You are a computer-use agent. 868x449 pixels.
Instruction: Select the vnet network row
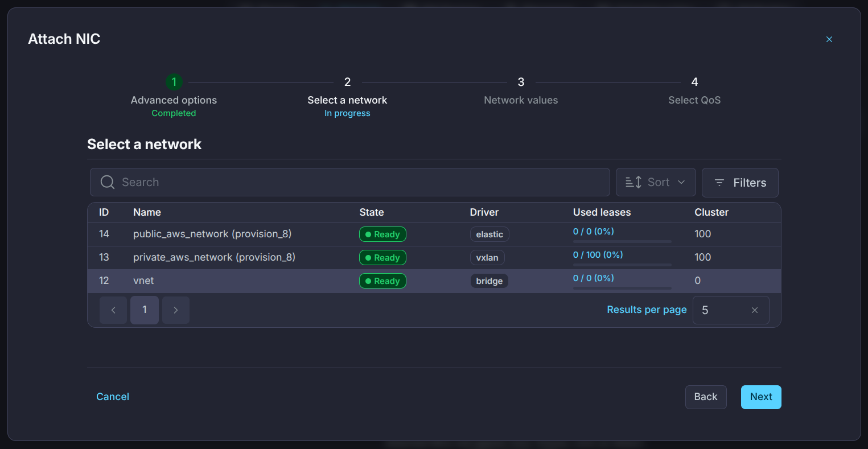coord(434,281)
